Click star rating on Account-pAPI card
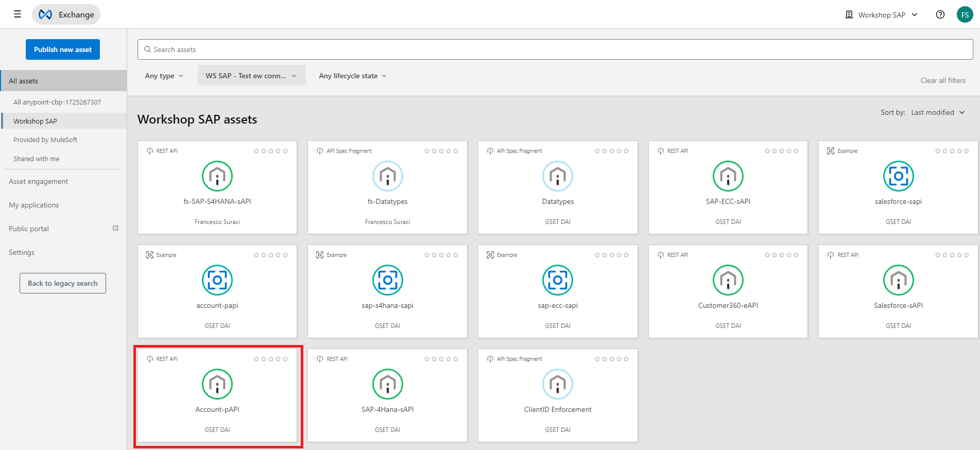 tap(271, 359)
